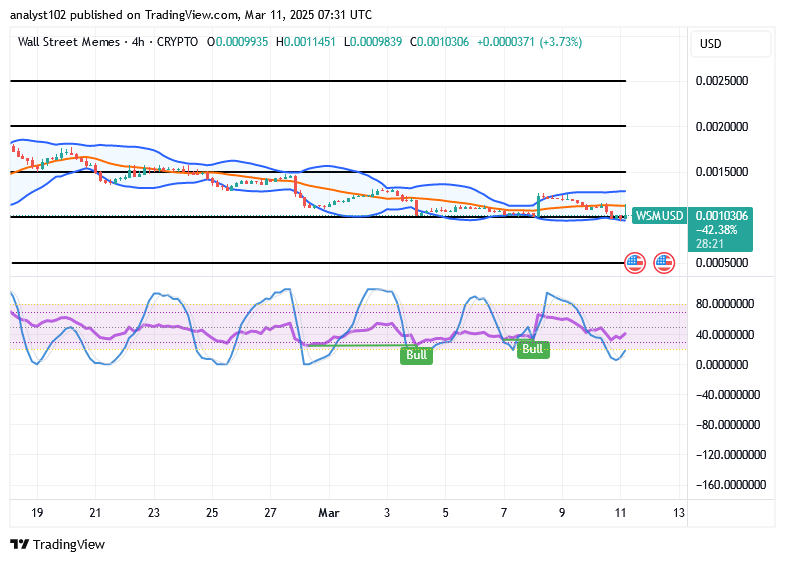The width and height of the screenshot is (785, 562).
Task: Click the -80.0000000 oscillator axis label
Action: (727, 424)
